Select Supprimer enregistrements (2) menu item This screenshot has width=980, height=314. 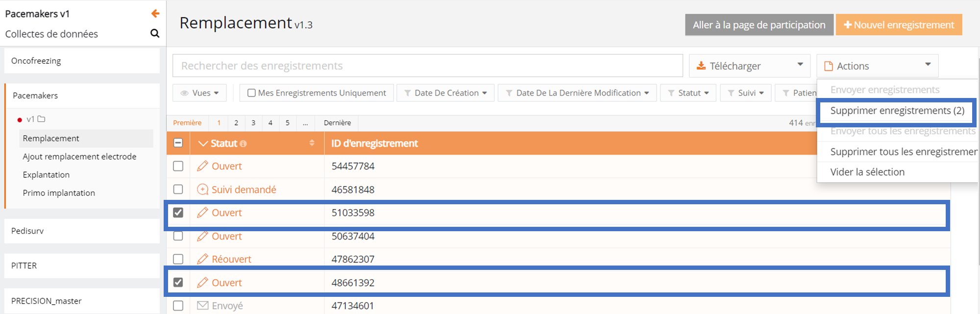point(897,111)
